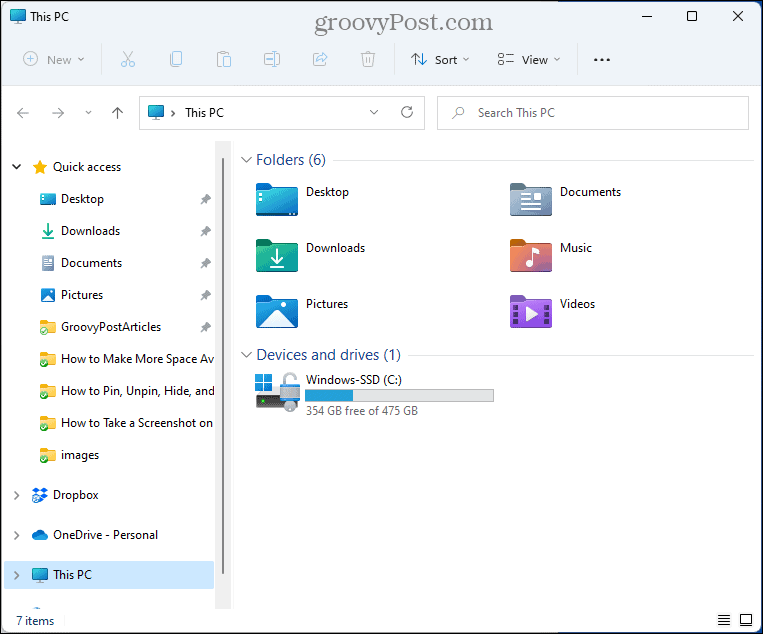Screen dimensions: 763x634
Task: Click the Delete trash can icon
Action: (368, 59)
